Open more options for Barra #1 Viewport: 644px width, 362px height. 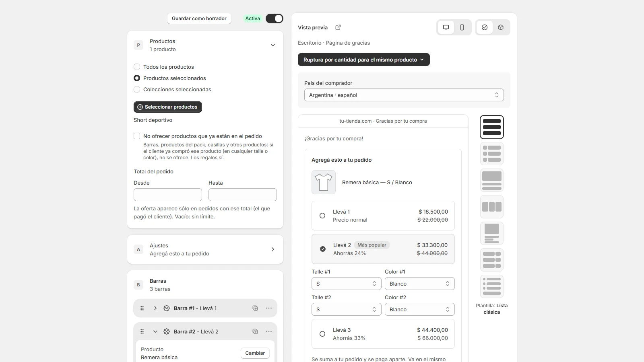269,308
